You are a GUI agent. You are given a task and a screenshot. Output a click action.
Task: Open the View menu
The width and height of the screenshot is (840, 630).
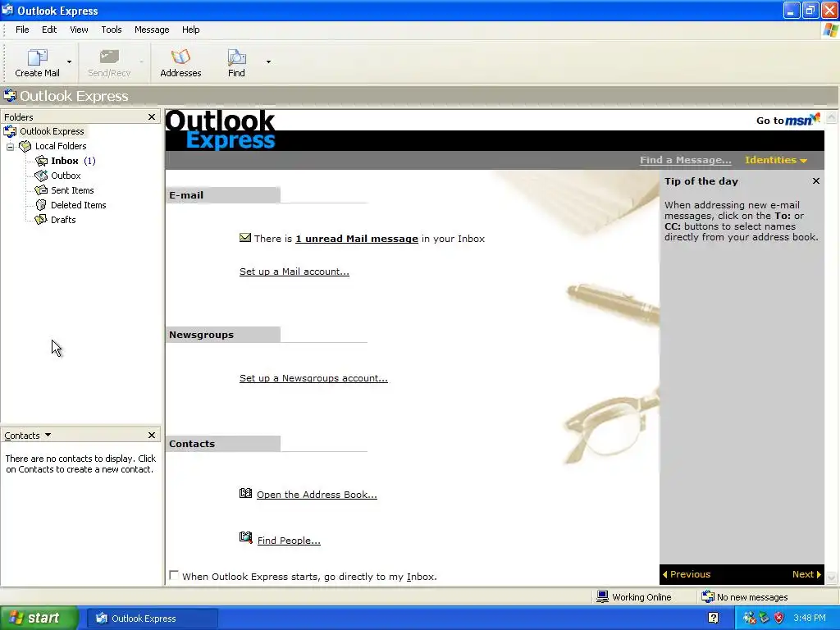tap(79, 30)
